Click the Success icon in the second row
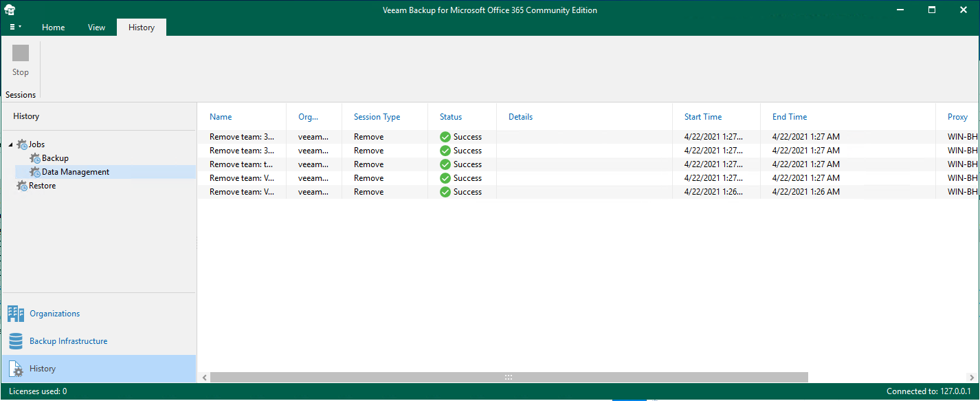Image resolution: width=980 pixels, height=401 pixels. click(x=445, y=151)
